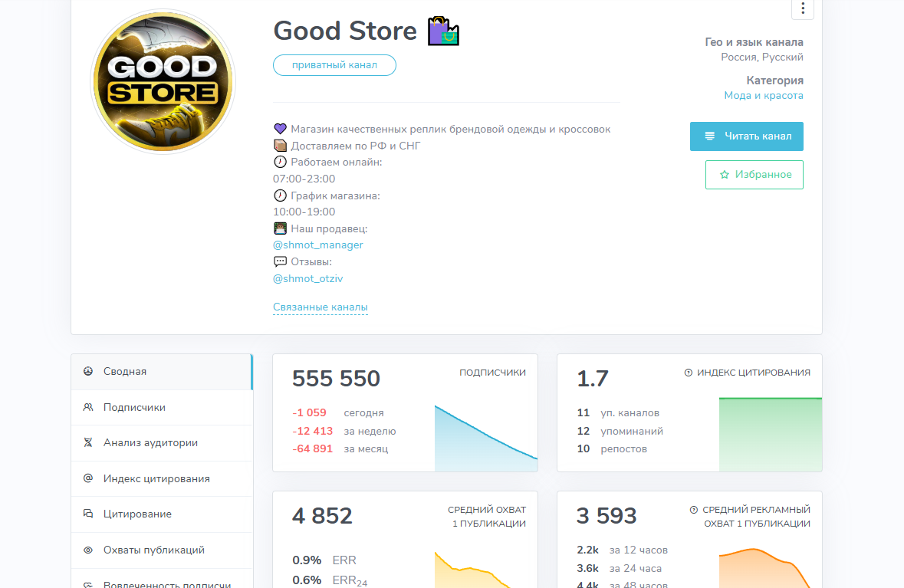Click the 2.2k за 12 часов row
This screenshot has width=904, height=588.
click(622, 550)
